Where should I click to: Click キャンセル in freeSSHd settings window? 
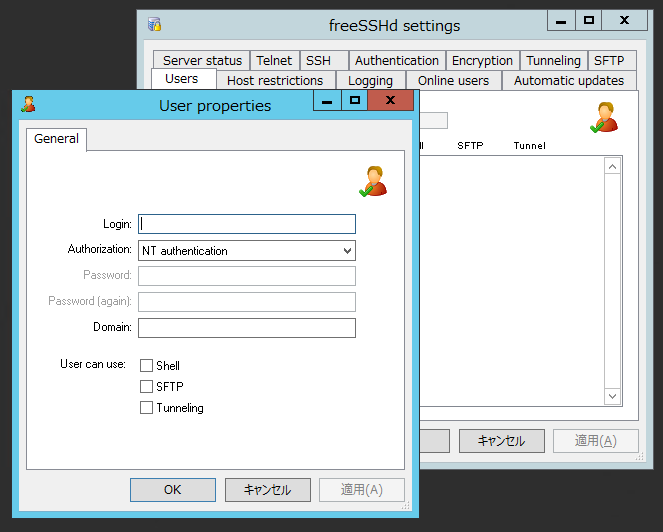[x=502, y=441]
